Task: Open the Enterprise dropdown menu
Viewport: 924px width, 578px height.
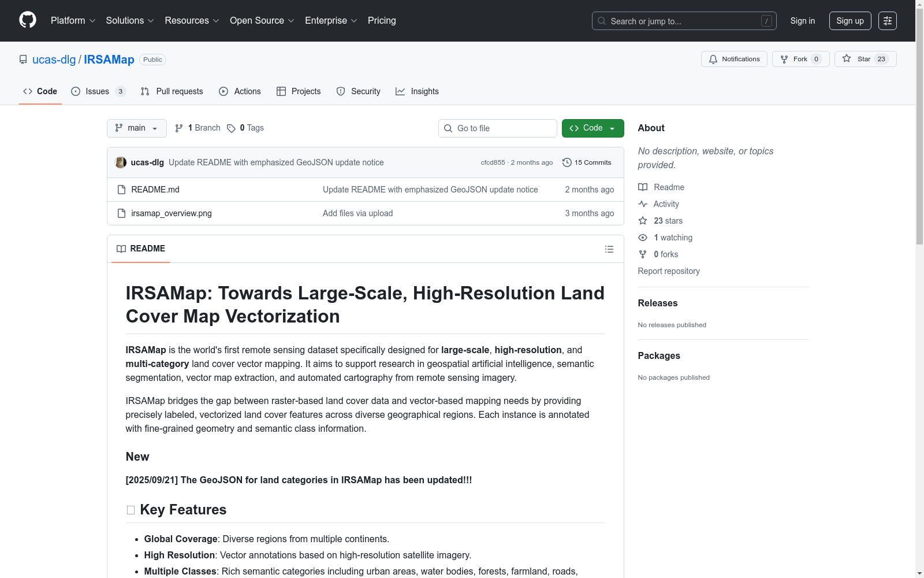Action: tap(331, 21)
